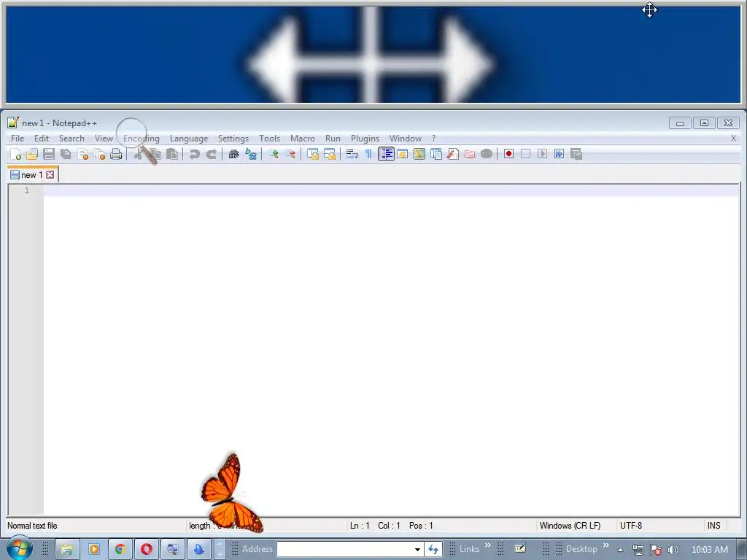747x560 pixels.
Task: Open Opera from the taskbar
Action: pyautogui.click(x=146, y=549)
